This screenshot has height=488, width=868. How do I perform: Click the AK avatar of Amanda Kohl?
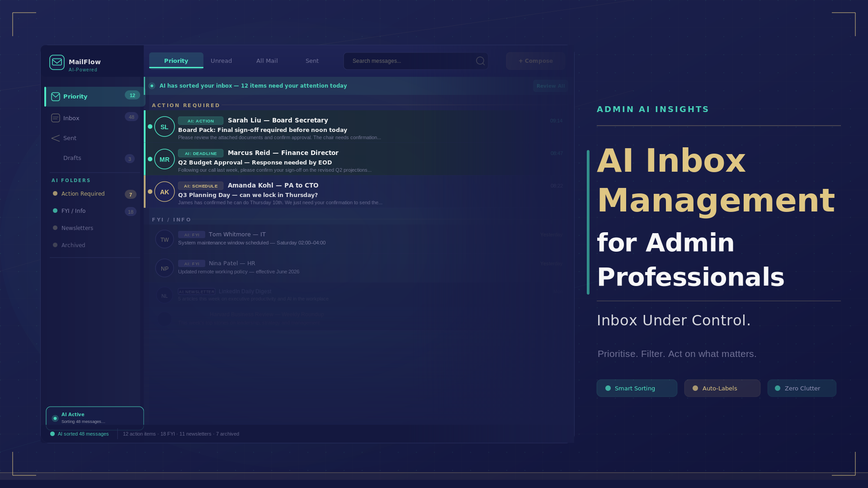pos(165,192)
